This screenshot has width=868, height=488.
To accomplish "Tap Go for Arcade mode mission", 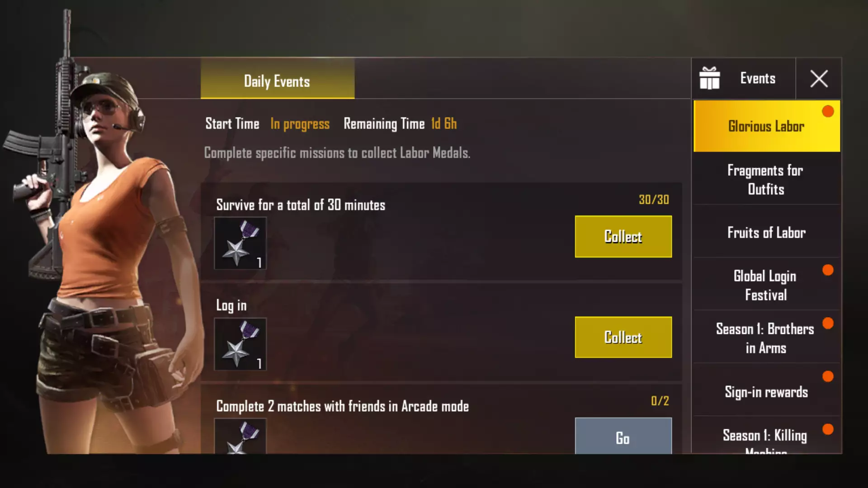I will (x=623, y=436).
